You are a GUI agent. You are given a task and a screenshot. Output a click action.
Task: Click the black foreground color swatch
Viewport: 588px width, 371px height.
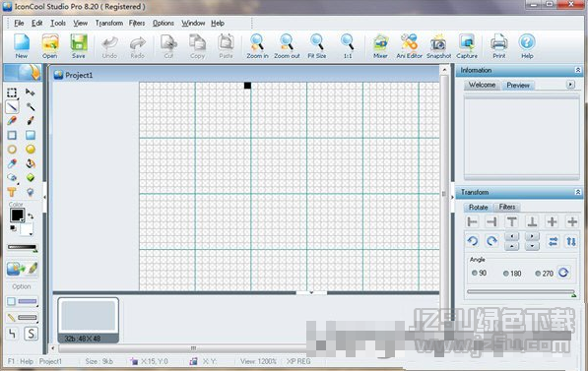[17, 216]
